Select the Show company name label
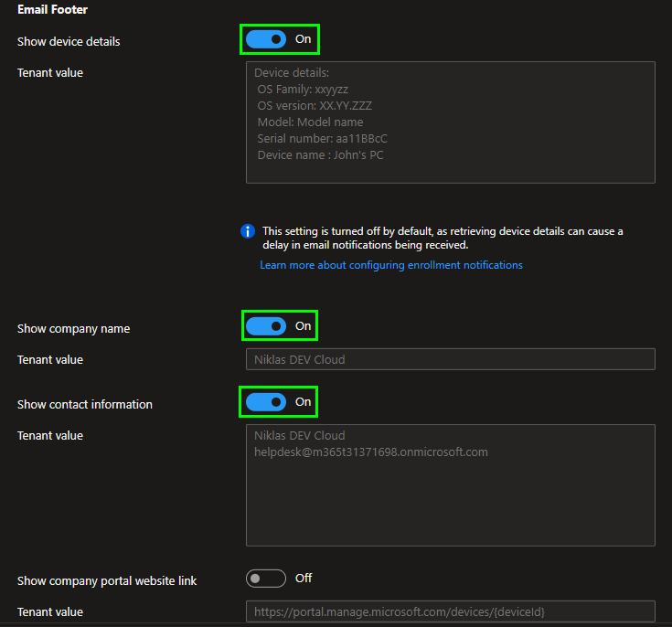 [73, 329]
